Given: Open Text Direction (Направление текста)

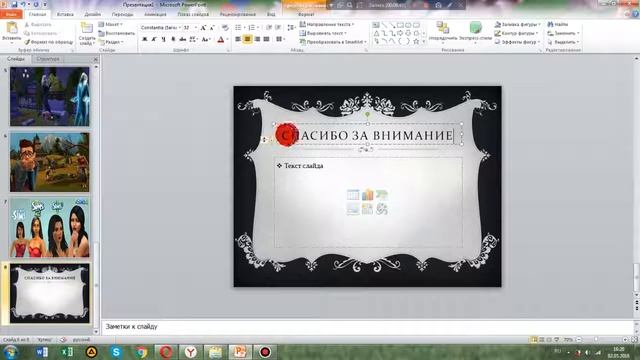Looking at the screenshot, I should click(x=327, y=24).
